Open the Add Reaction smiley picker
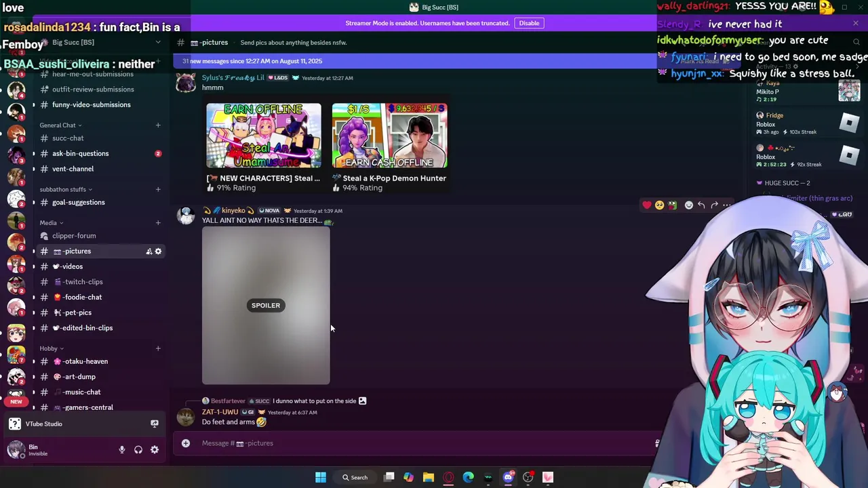This screenshot has height=488, width=868. pos(689,205)
